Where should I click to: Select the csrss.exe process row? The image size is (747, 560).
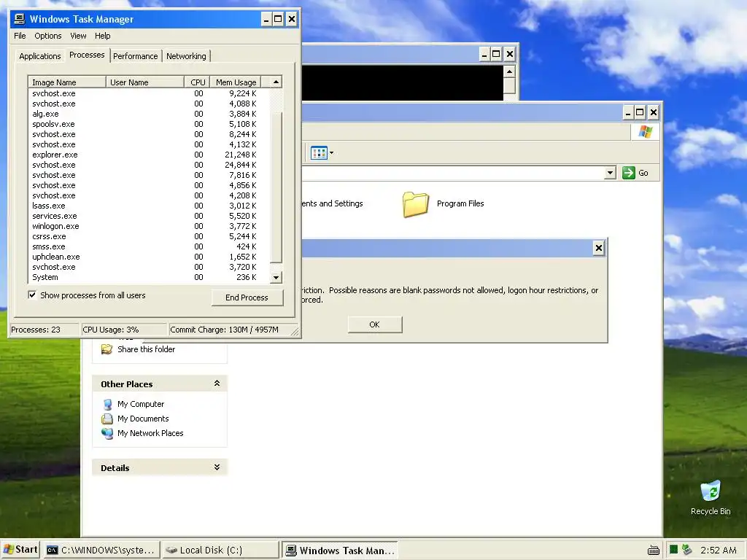149,237
